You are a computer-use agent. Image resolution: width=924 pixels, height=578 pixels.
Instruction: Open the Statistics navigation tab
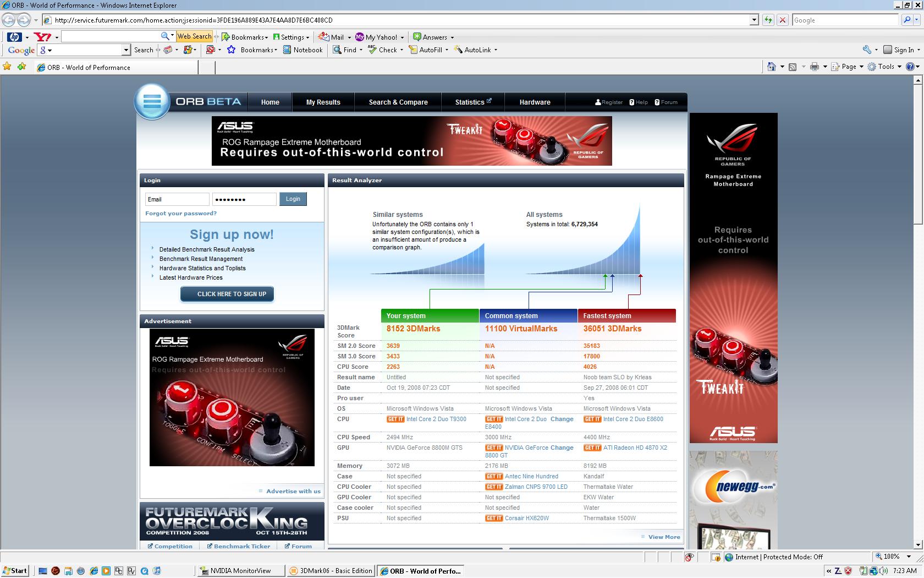[x=473, y=102]
